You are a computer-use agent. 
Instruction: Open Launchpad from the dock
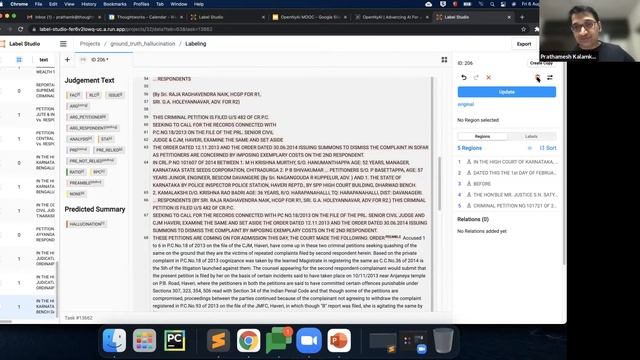pos(144,340)
